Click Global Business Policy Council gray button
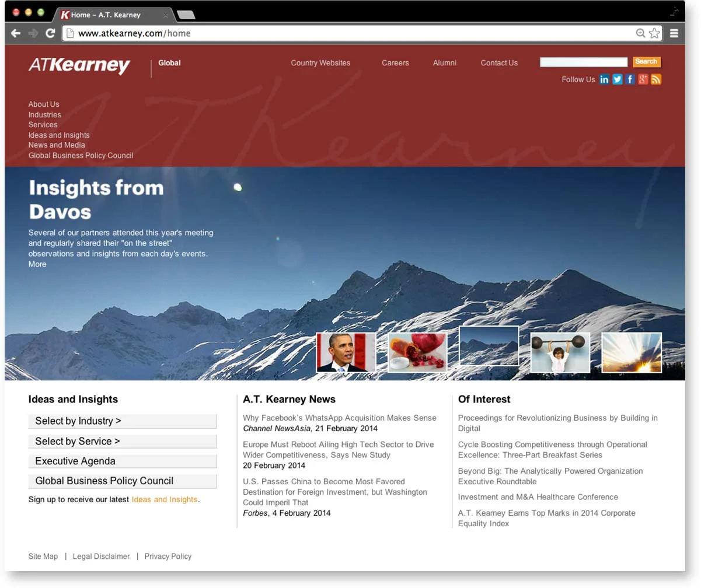 [x=123, y=481]
